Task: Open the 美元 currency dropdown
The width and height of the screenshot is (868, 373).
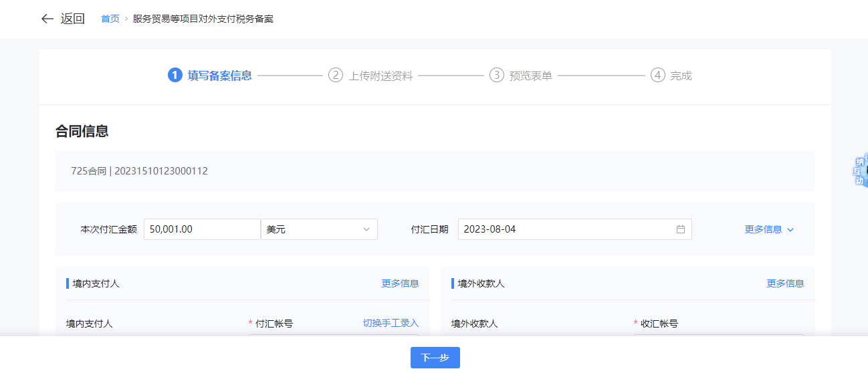Action: pyautogui.click(x=319, y=229)
